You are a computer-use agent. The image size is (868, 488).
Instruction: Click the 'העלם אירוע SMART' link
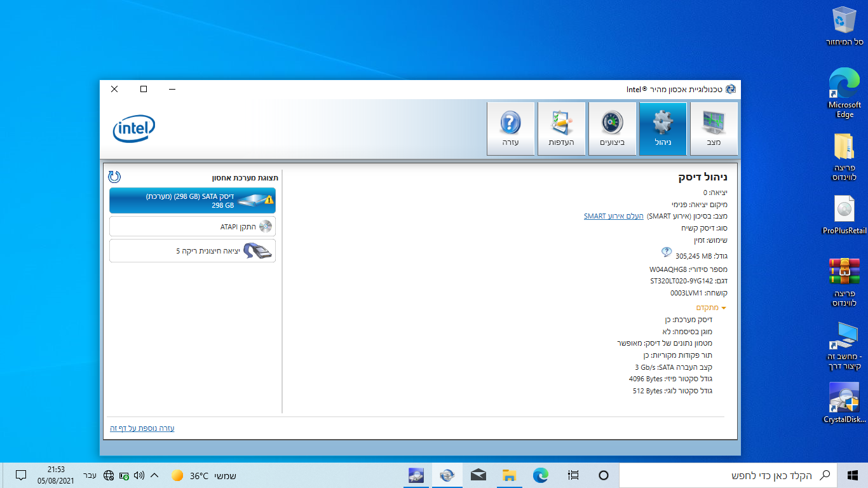tap(614, 216)
